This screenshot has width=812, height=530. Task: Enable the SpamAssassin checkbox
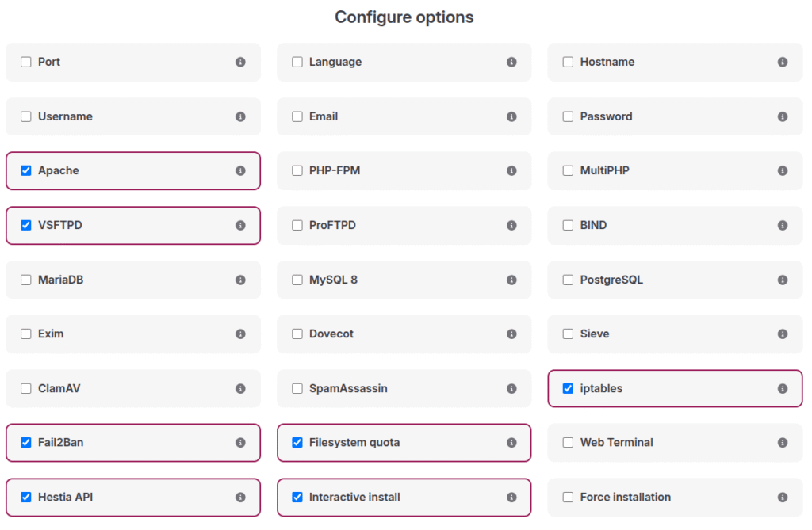tap(297, 389)
